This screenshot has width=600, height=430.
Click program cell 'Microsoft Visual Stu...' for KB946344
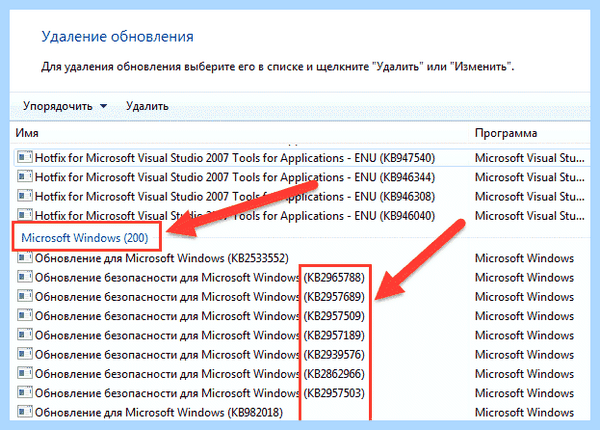tap(530, 178)
